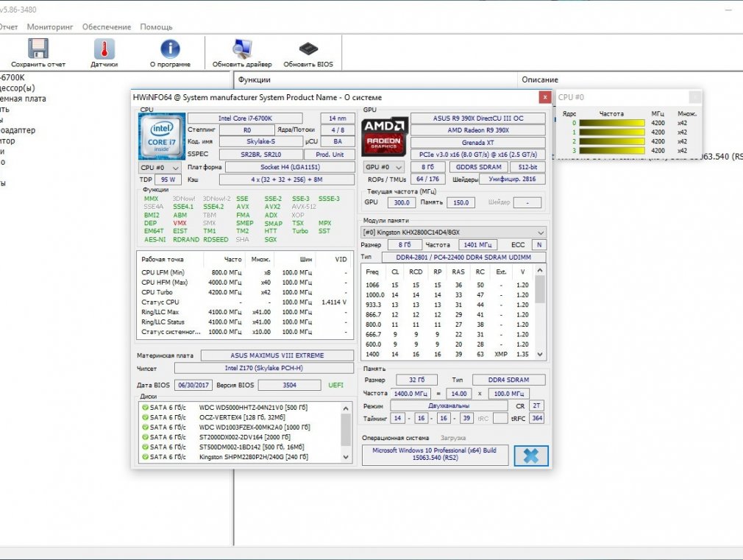Click the Функции column header
This screenshot has width=743, height=560.
pyautogui.click(x=255, y=79)
